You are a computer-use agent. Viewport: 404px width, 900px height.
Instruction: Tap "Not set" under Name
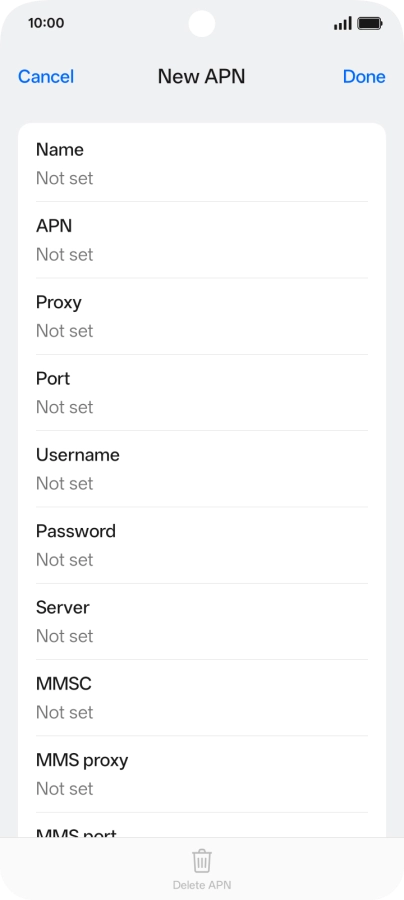tap(64, 179)
